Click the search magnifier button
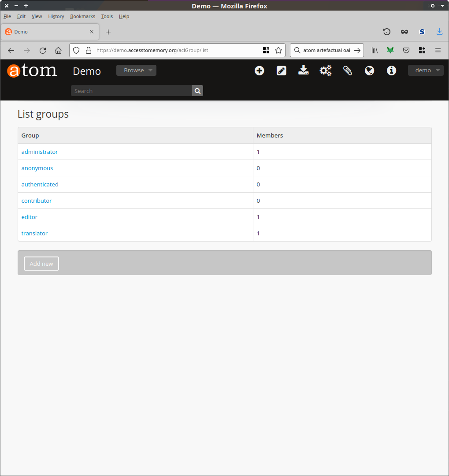Screen dimensions: 449x476 [x=197, y=91]
